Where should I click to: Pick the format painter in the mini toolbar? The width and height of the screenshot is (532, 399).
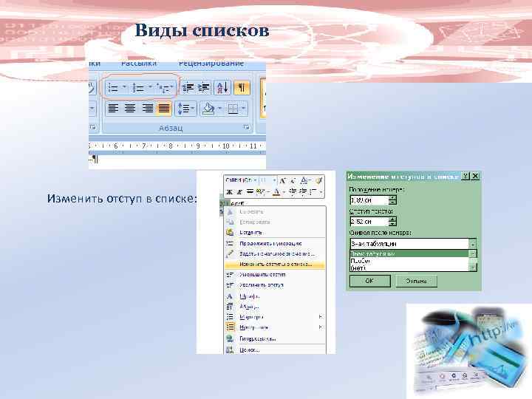click(318, 180)
